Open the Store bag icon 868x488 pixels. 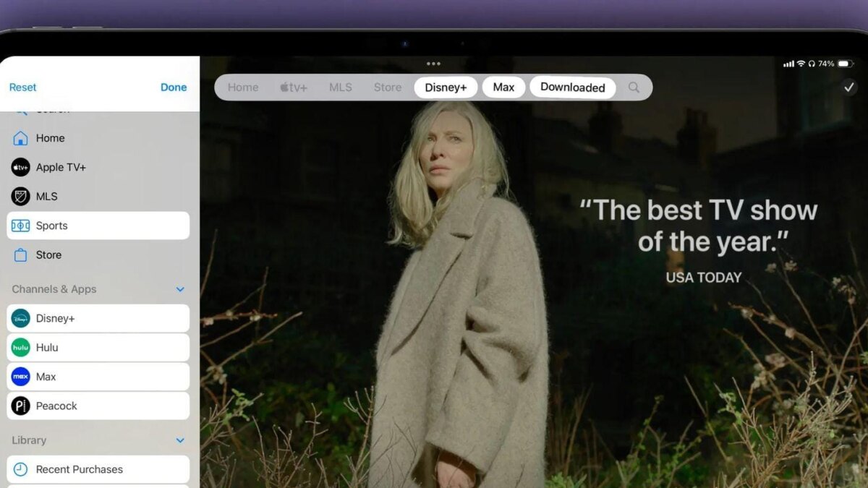20,255
